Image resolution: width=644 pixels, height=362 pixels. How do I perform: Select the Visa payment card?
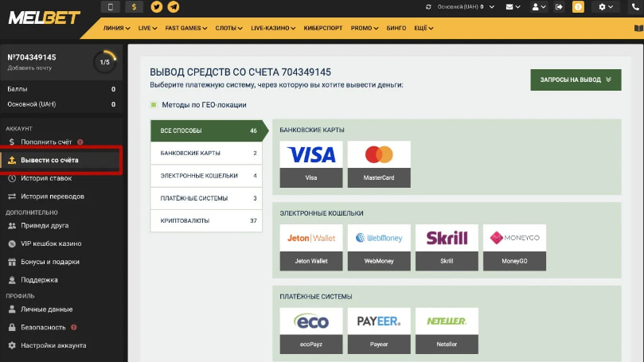coord(311,164)
